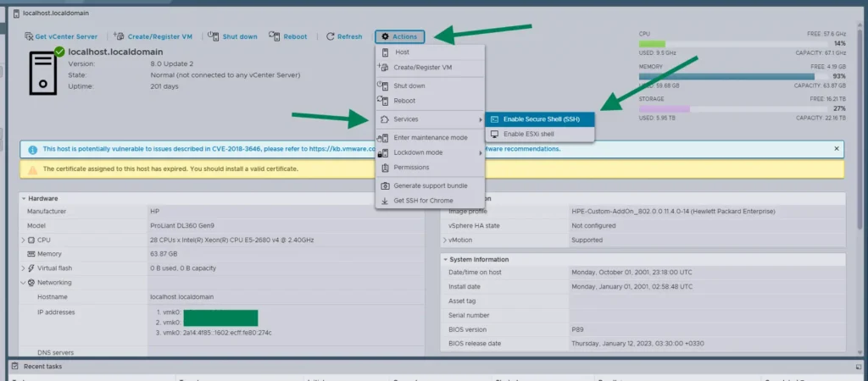Choose Enter maintenance mode from menu
Viewport: 868px width, 381px height.
coord(430,138)
